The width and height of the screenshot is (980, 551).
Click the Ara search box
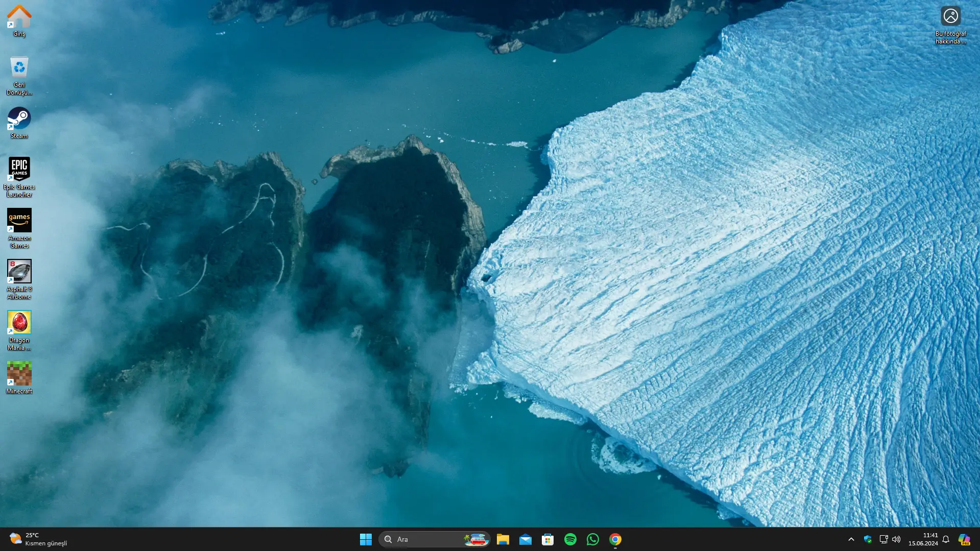tap(434, 539)
